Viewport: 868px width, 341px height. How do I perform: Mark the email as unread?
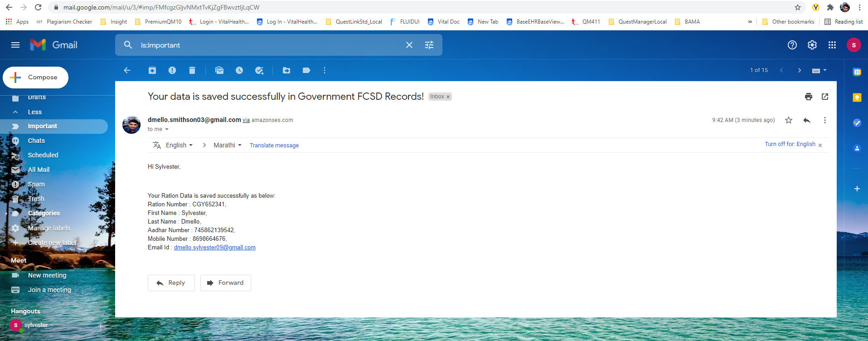coord(219,70)
